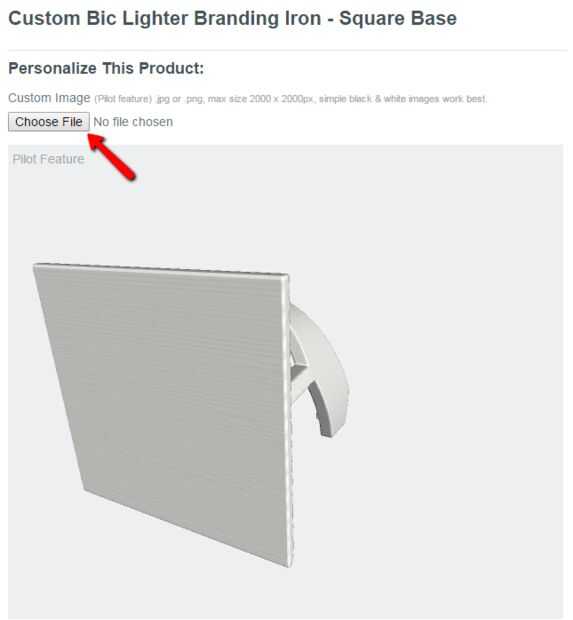Click the bright right edge of the square plate
The width and height of the screenshot is (573, 620).
coord(289,421)
